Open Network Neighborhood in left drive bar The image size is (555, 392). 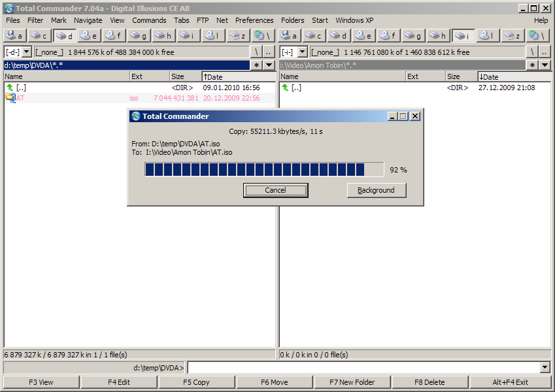[x=263, y=36]
